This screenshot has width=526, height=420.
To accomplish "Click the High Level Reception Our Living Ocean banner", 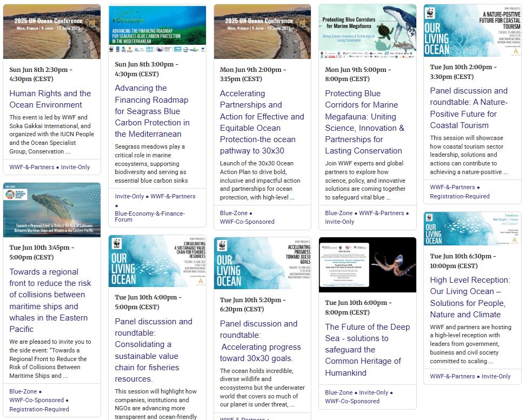I will [x=472, y=229].
